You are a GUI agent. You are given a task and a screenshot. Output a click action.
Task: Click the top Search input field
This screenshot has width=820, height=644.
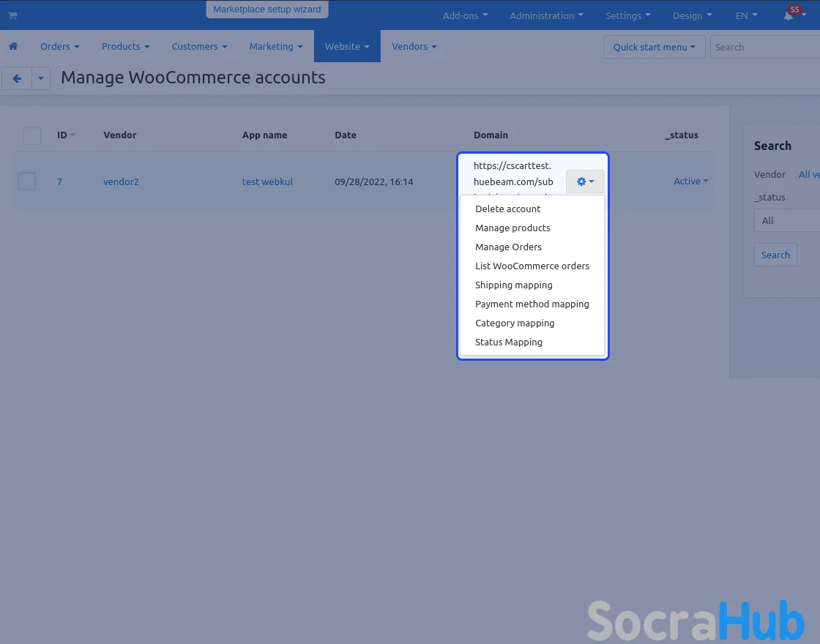click(765, 47)
